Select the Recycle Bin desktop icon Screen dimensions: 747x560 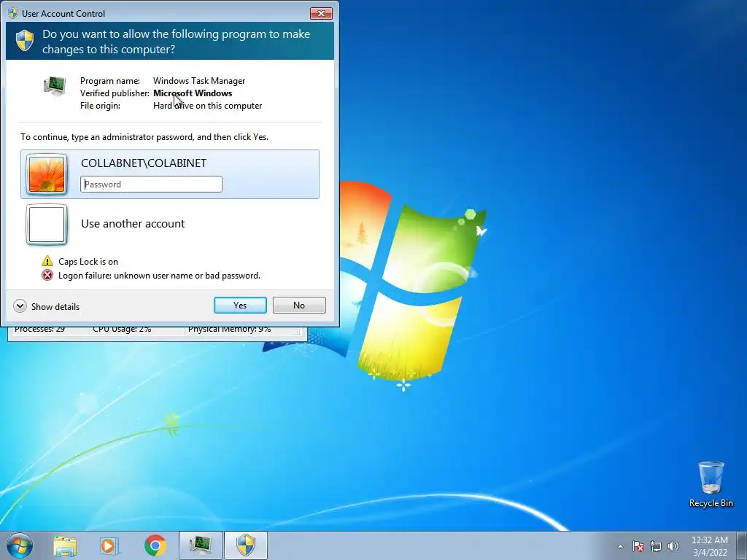[x=711, y=484]
